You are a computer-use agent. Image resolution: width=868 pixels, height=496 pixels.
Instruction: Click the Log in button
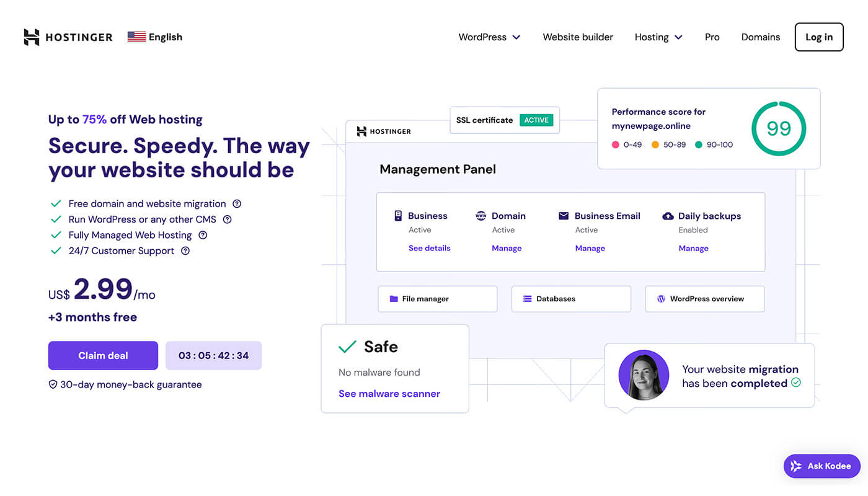[x=819, y=37]
